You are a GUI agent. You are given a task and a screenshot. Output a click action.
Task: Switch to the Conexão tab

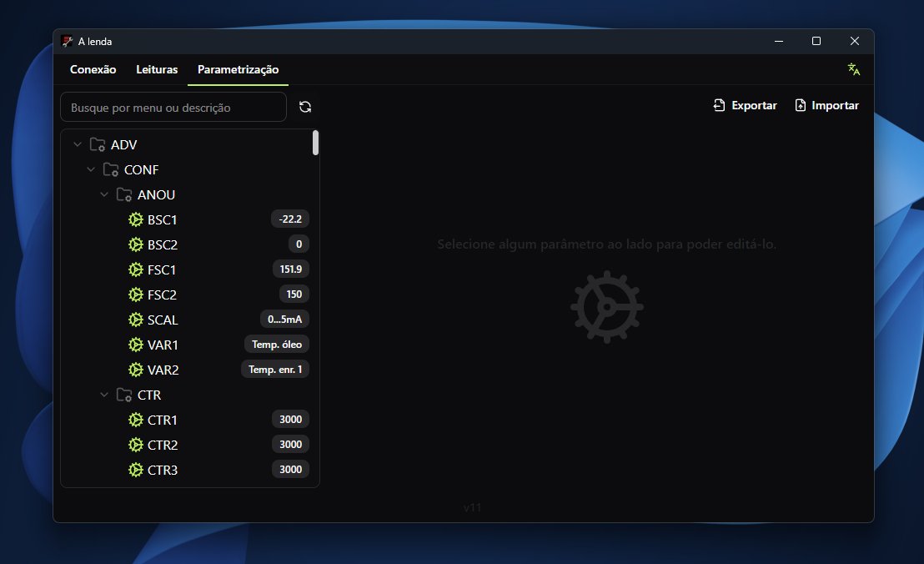(x=93, y=69)
